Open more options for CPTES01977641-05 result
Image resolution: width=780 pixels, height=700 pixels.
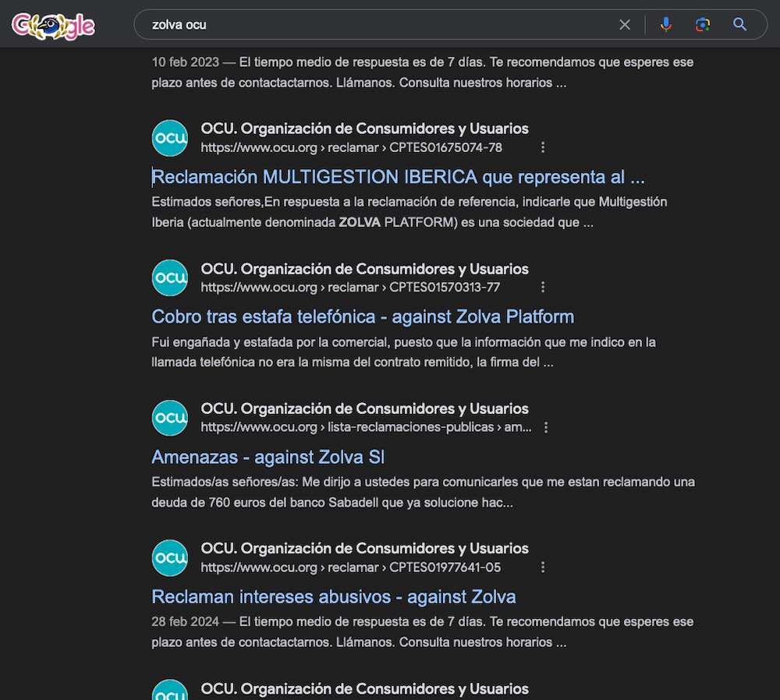(543, 567)
